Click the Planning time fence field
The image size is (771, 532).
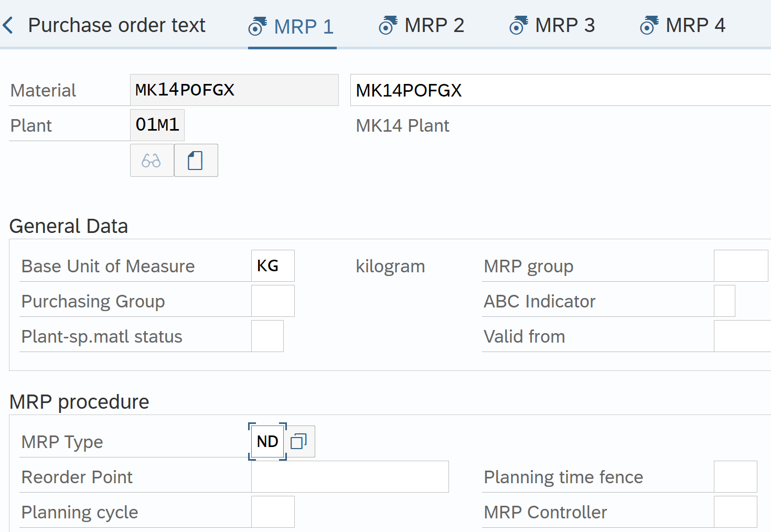pyautogui.click(x=735, y=477)
